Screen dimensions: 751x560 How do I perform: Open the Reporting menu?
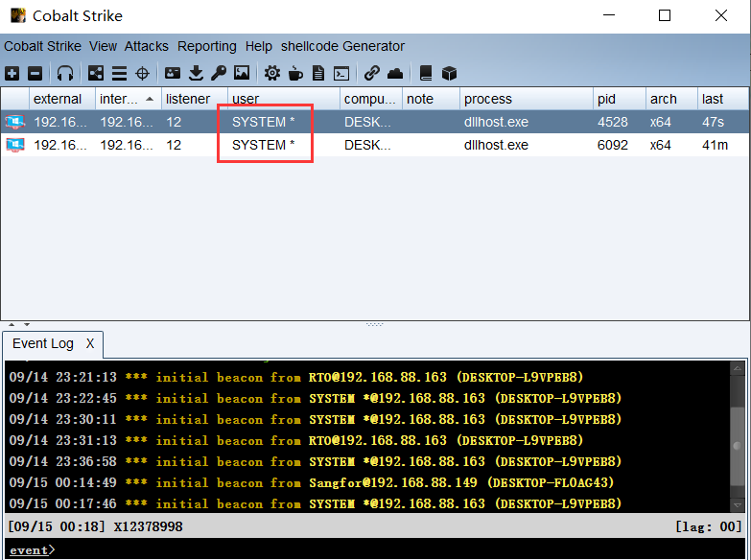tap(207, 46)
